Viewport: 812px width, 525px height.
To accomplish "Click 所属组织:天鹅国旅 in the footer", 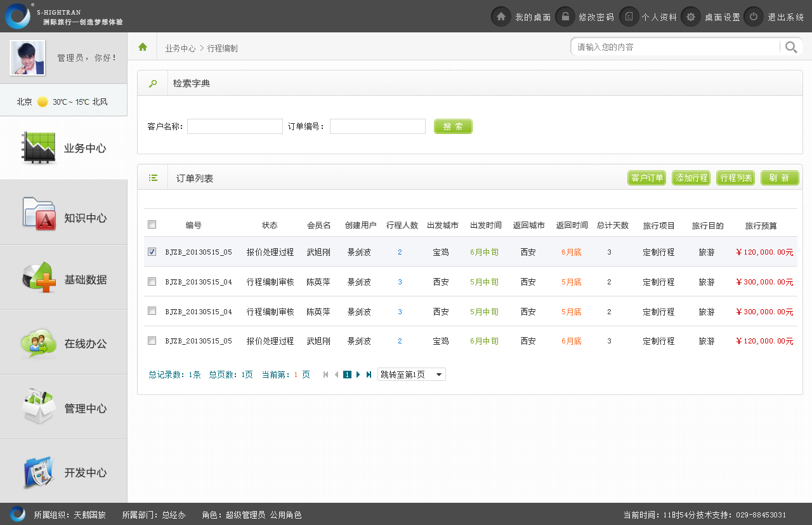I will coord(70,515).
